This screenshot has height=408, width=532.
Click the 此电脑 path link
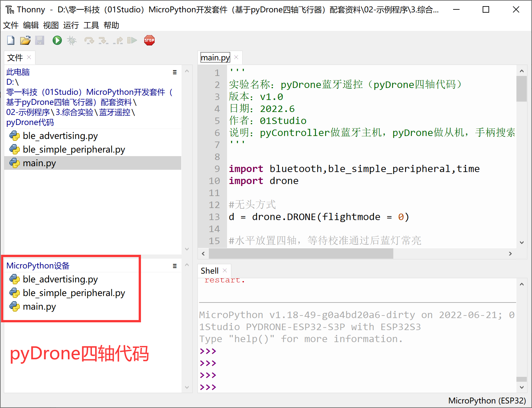click(18, 72)
